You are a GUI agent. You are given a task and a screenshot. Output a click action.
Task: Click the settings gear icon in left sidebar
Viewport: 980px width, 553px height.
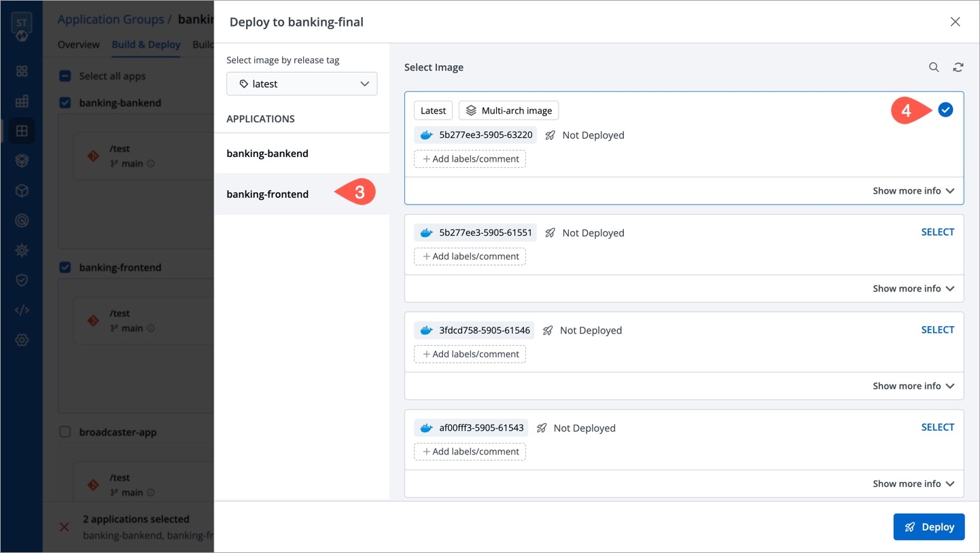(22, 340)
